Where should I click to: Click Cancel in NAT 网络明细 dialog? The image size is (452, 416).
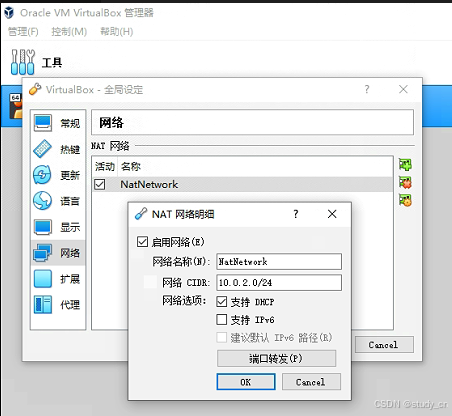(311, 382)
